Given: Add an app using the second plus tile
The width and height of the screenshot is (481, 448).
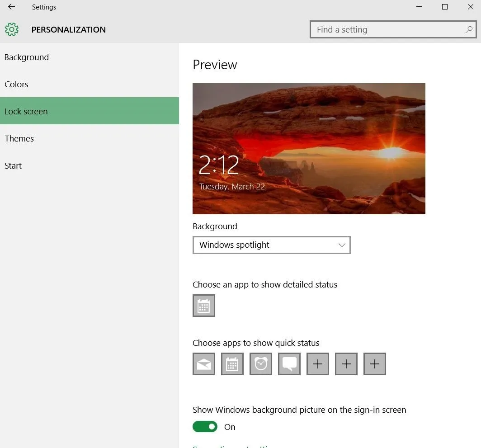Looking at the screenshot, I should click(346, 364).
